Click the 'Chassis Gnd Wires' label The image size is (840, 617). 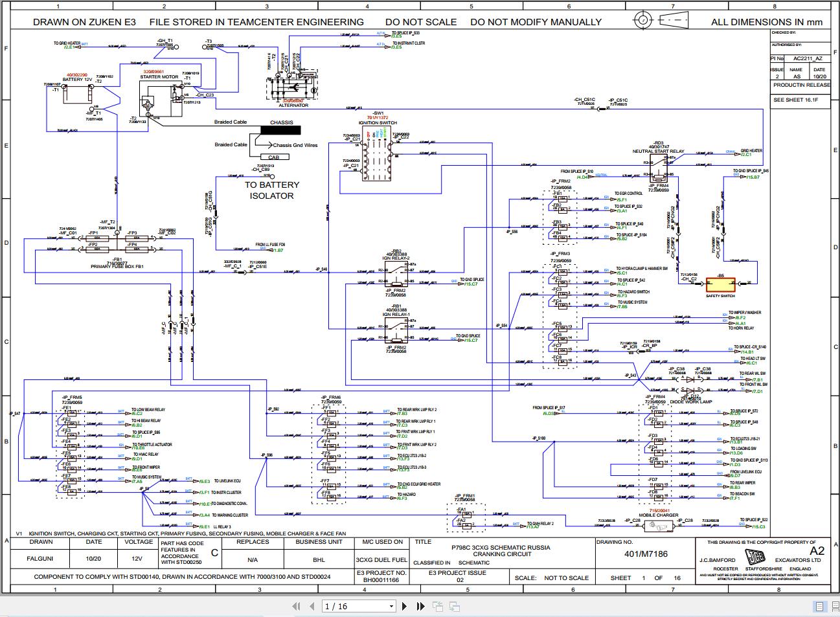[295, 146]
